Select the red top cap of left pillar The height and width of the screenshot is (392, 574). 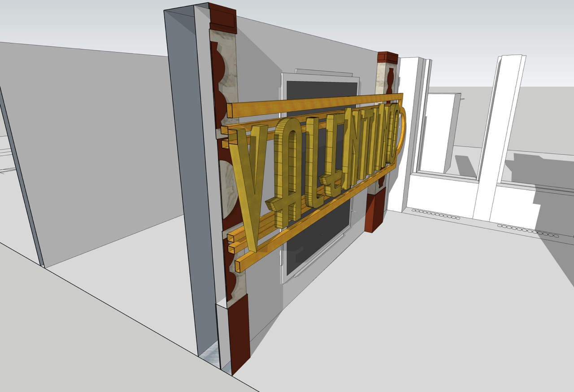pos(223,18)
